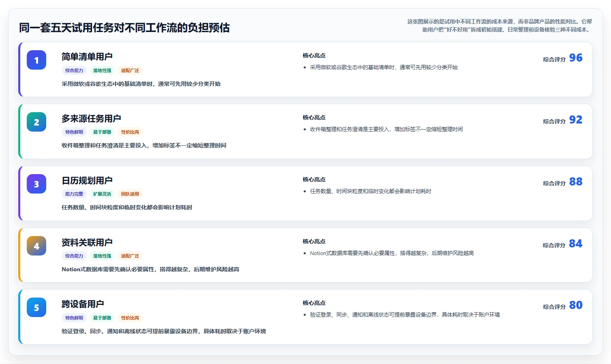
Task: Click the rank 2 number badge
Action: [36, 122]
